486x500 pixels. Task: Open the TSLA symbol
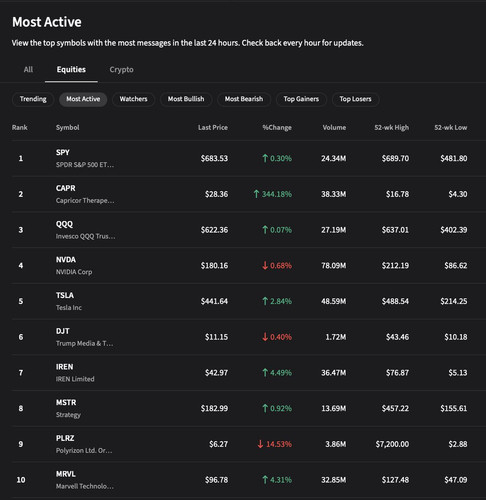click(x=65, y=295)
